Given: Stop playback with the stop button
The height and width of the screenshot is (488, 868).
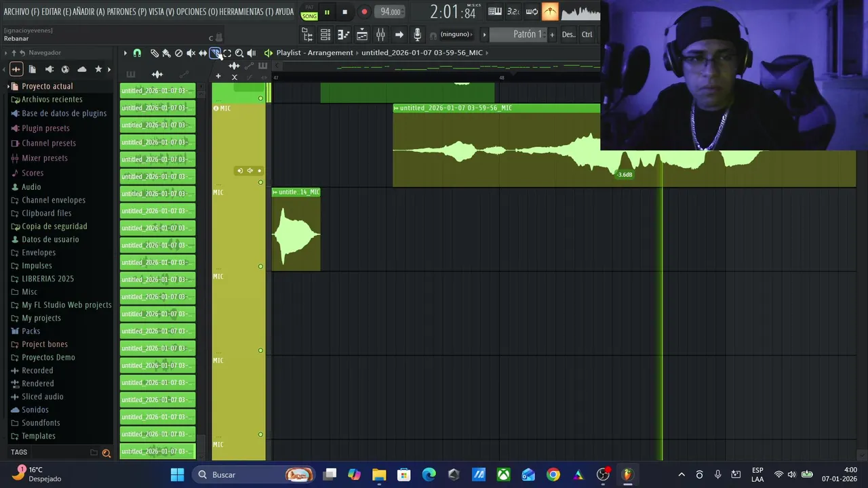Looking at the screenshot, I should pyautogui.click(x=344, y=12).
